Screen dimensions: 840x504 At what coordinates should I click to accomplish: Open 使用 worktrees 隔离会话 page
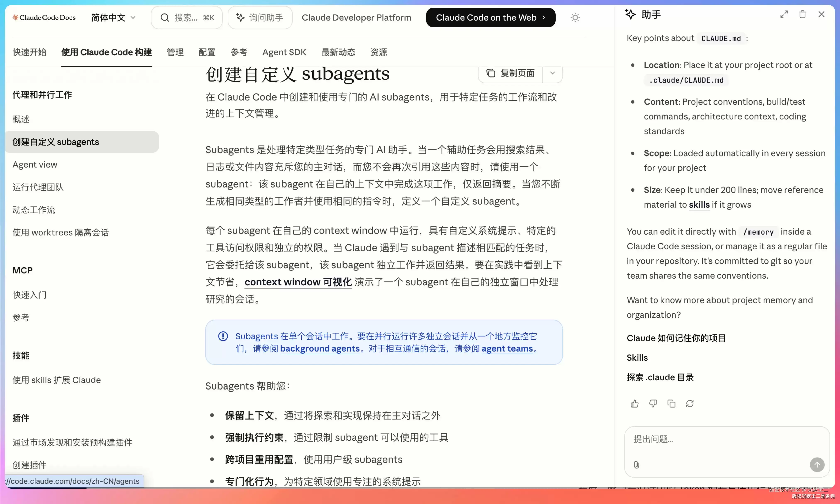[60, 232]
